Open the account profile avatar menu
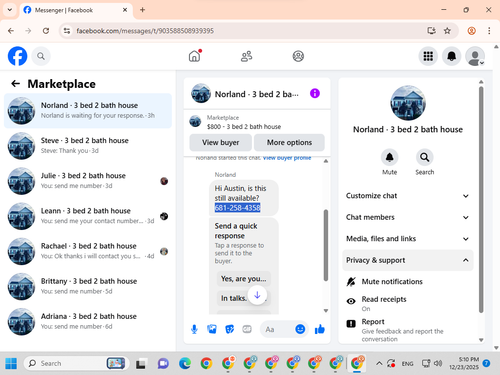 (475, 56)
